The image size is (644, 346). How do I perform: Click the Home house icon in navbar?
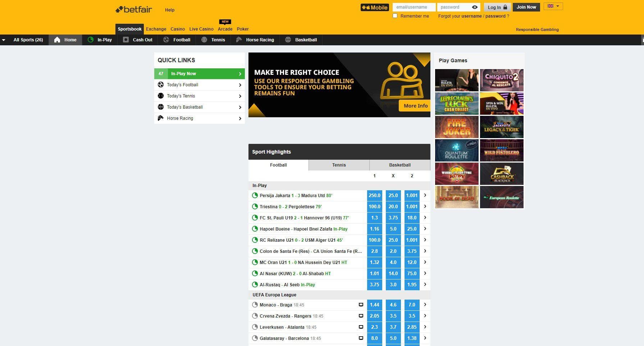point(57,40)
